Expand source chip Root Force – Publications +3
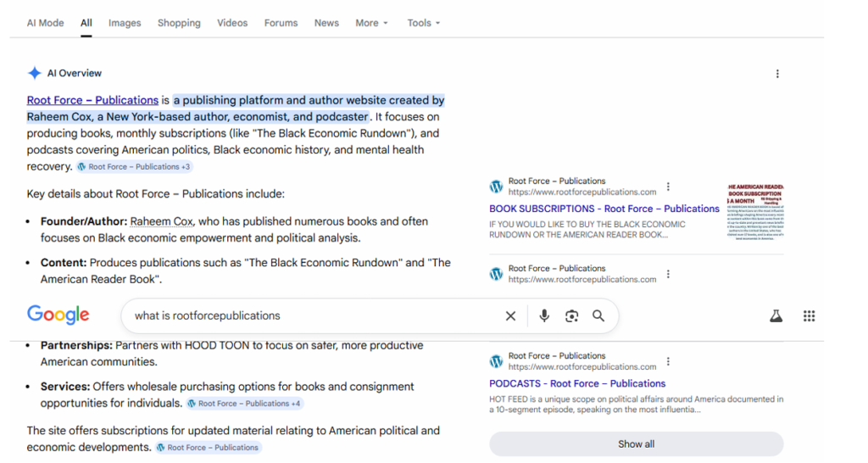 (134, 167)
